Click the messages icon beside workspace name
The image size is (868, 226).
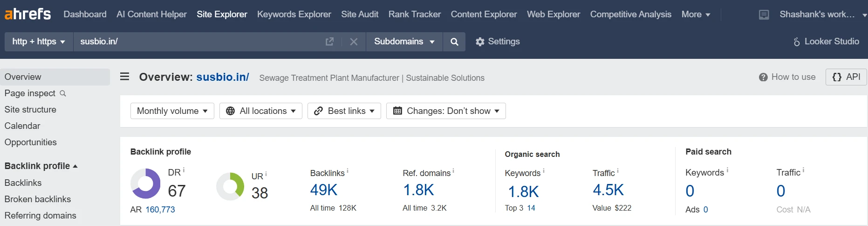[764, 15]
